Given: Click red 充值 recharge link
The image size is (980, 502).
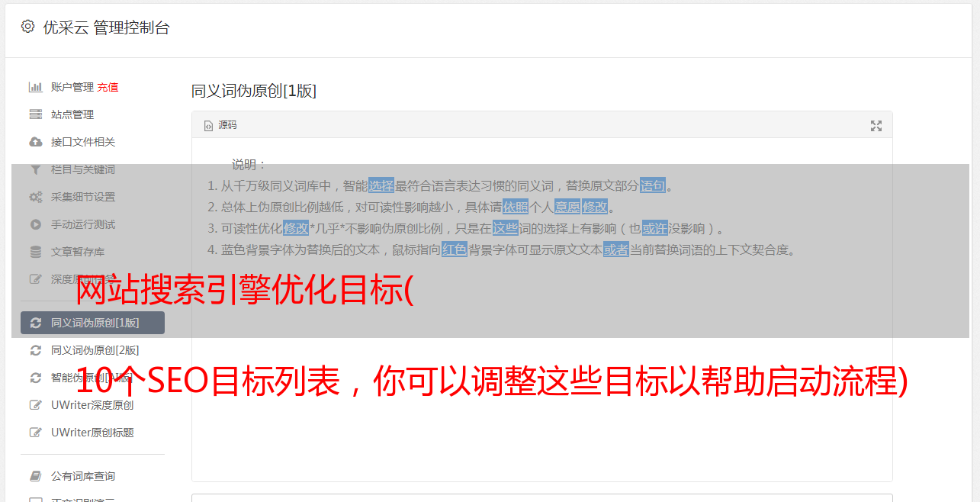Looking at the screenshot, I should [108, 87].
